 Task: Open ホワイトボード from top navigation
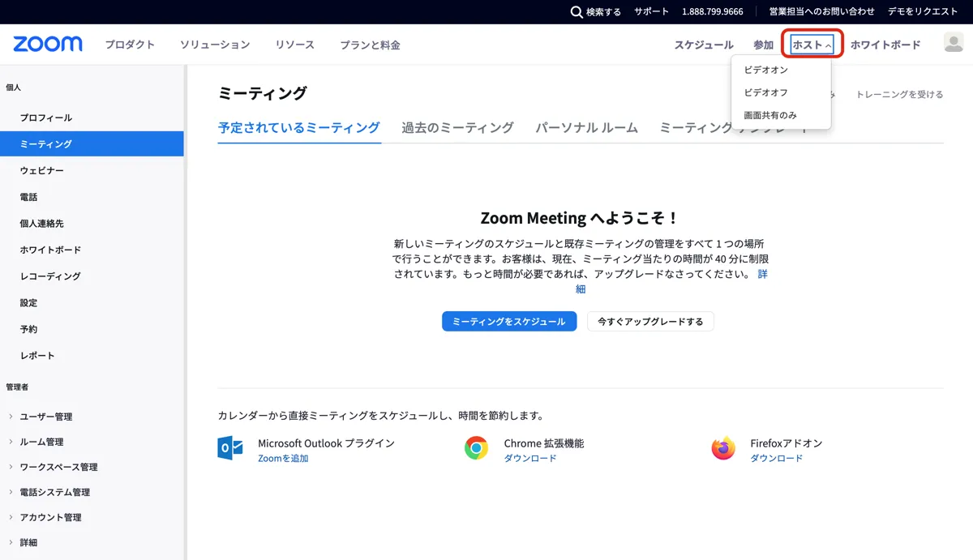coord(885,45)
